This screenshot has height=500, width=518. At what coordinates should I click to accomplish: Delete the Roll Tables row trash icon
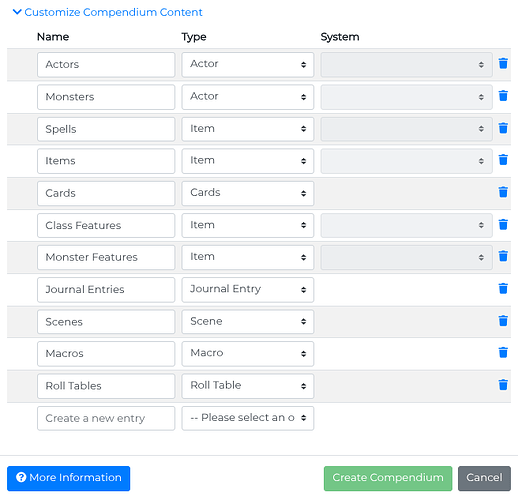(x=503, y=385)
